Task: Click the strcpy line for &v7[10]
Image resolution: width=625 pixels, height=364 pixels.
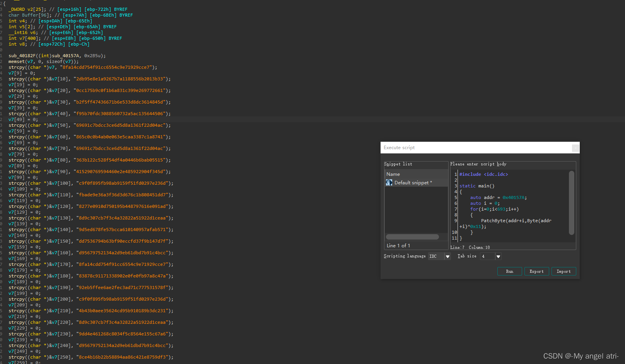Action: point(89,79)
